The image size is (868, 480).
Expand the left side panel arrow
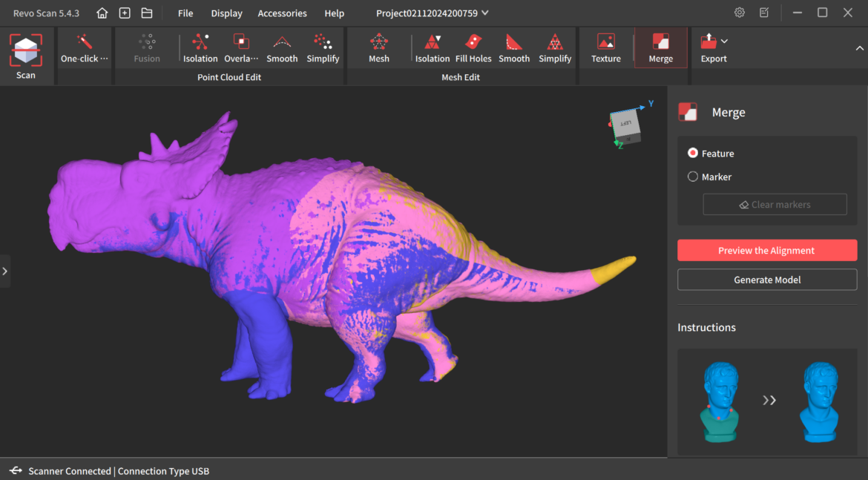5,272
